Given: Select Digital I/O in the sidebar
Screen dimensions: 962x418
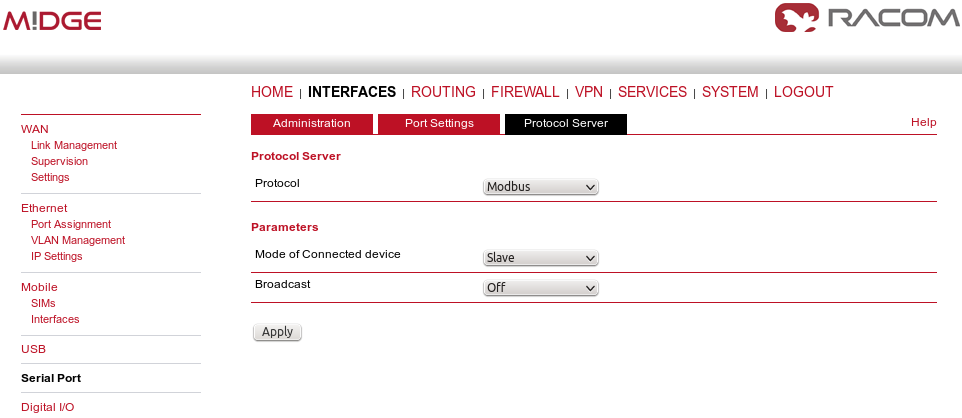Looking at the screenshot, I should 47,407.
